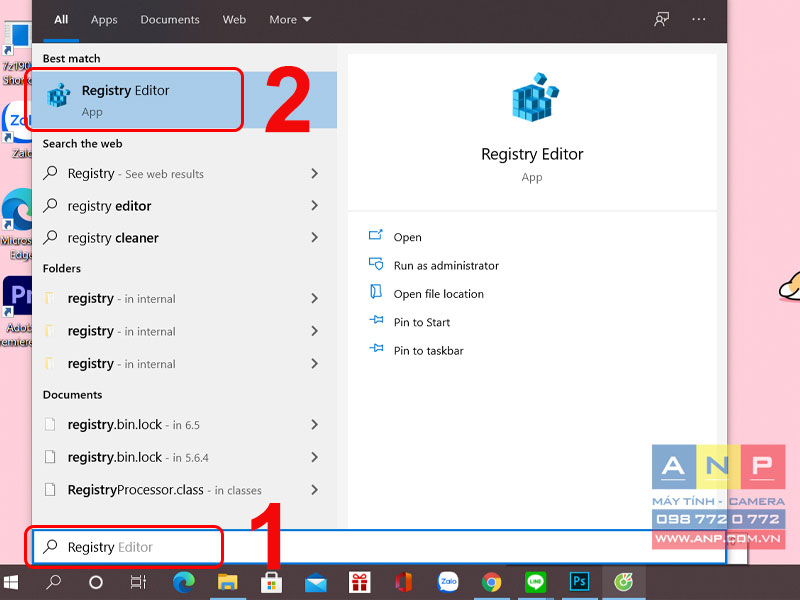Switch to the Documents search tab

pyautogui.click(x=170, y=20)
